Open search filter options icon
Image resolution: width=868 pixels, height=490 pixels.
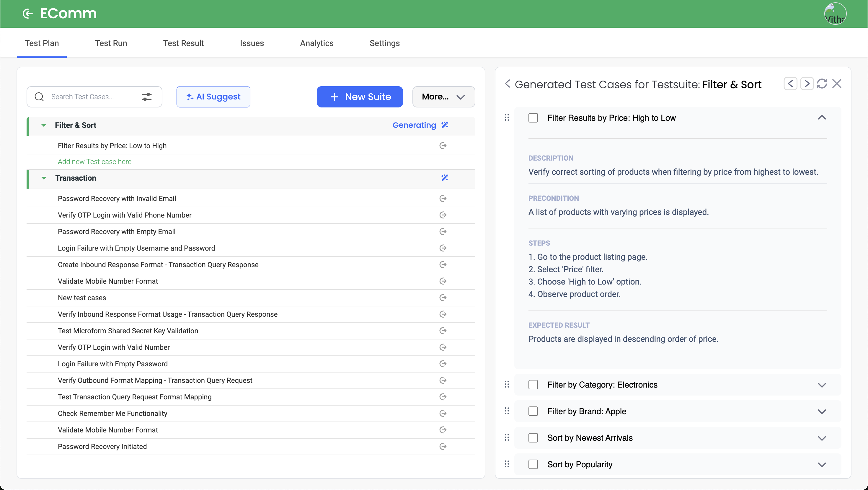(x=146, y=97)
